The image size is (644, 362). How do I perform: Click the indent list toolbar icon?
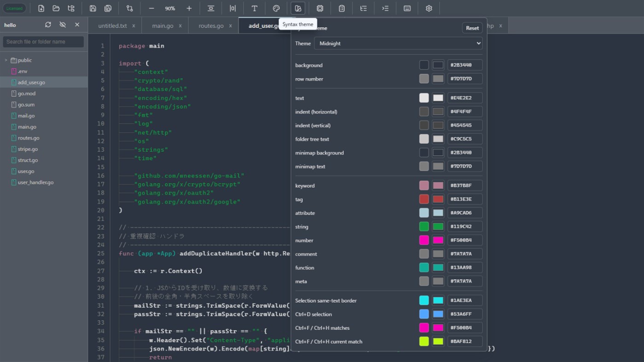tap(385, 8)
